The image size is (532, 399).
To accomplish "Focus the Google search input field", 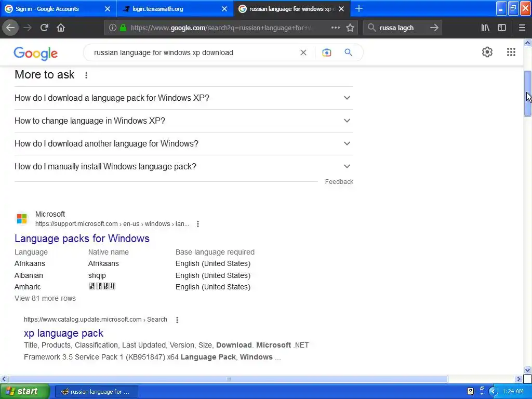I will tap(193, 52).
